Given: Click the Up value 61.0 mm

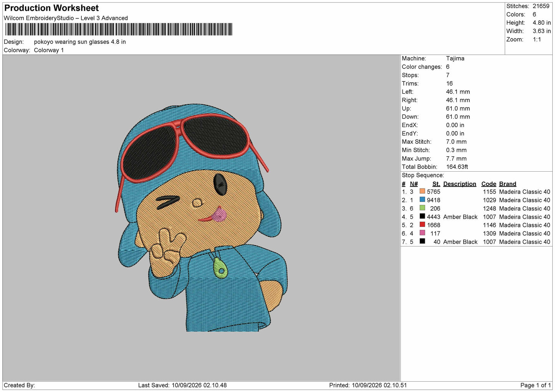Looking at the screenshot, I should pos(458,109).
